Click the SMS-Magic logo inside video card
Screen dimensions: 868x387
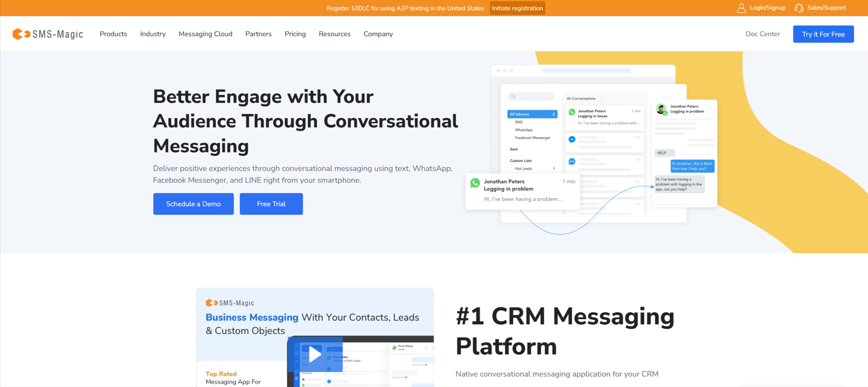click(230, 303)
